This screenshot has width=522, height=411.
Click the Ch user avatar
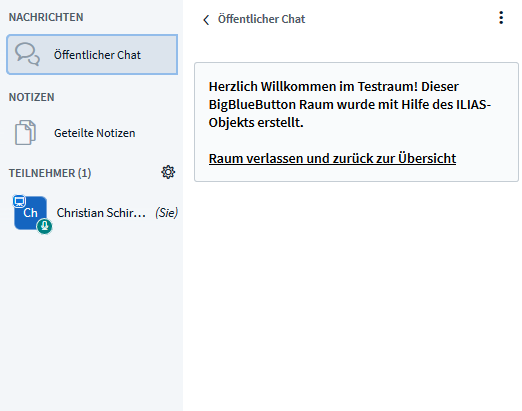(30, 213)
